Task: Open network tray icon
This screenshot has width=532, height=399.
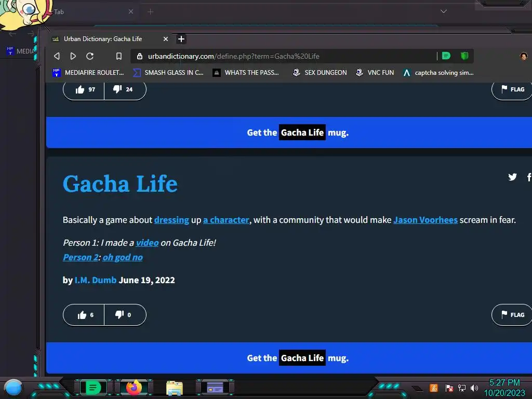Action: [462, 388]
